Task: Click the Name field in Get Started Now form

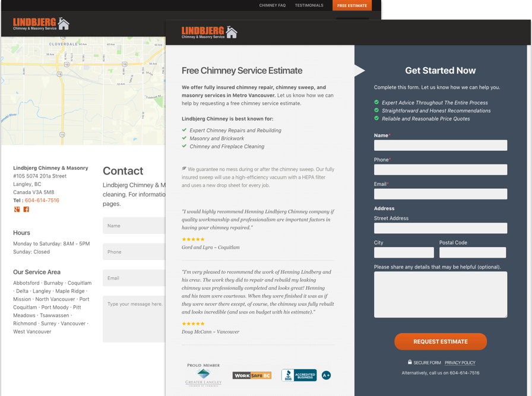Action: 441,145
